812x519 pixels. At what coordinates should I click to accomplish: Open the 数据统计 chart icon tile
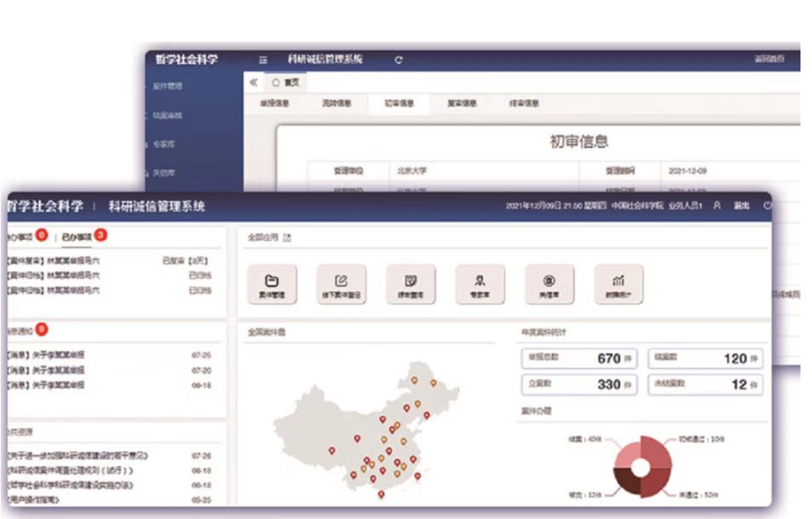(x=618, y=284)
